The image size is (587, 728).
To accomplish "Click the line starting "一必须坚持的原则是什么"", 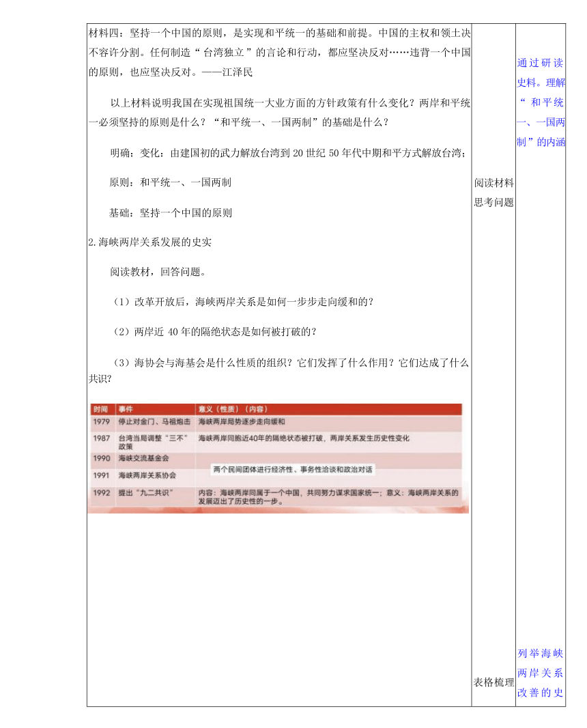I will click(x=238, y=122).
